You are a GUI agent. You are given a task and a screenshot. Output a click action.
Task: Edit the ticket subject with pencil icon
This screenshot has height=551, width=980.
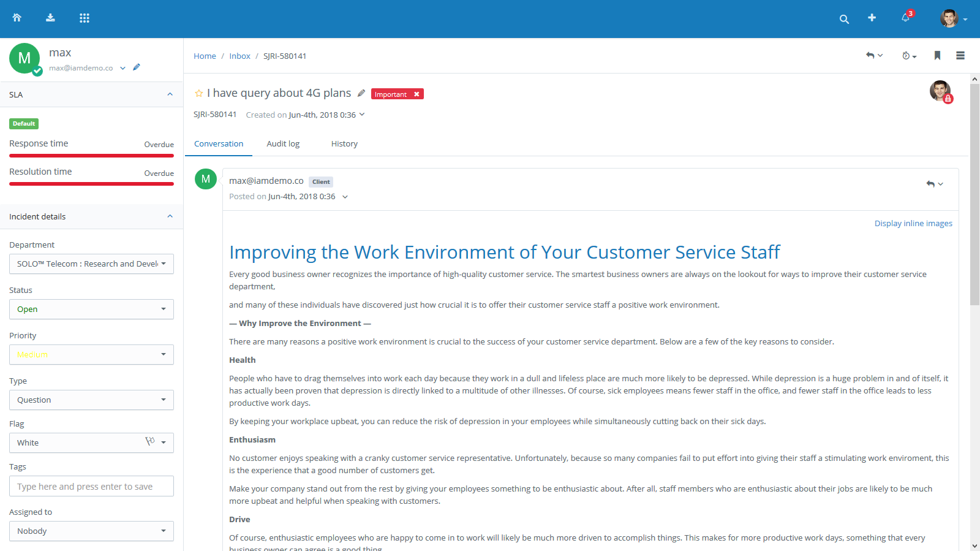(361, 93)
